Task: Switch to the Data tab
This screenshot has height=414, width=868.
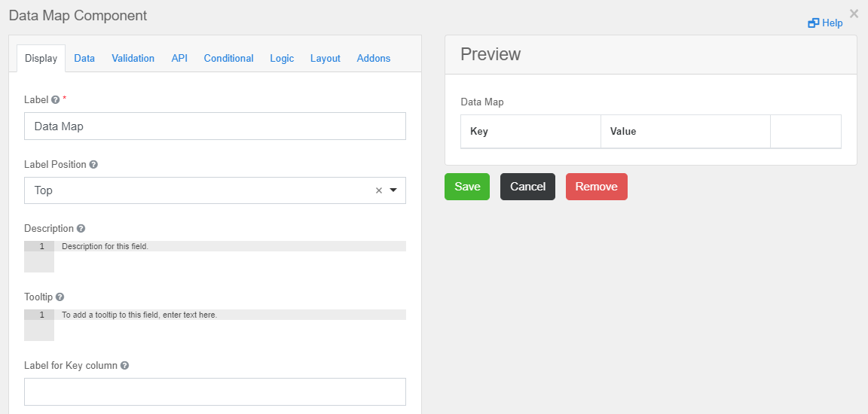Action: click(84, 58)
